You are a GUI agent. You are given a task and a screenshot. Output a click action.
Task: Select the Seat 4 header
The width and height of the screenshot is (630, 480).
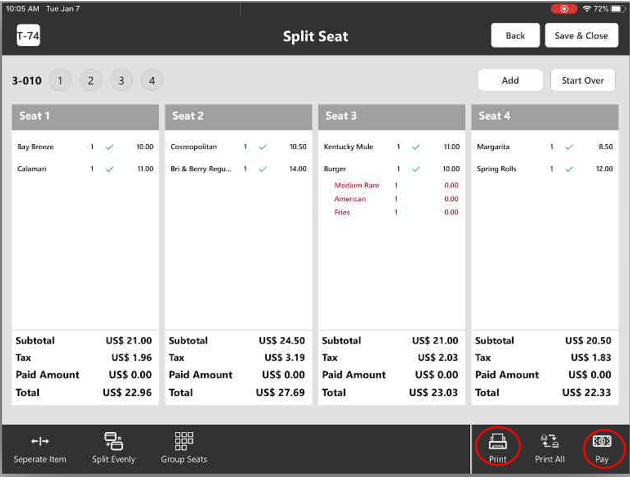pos(544,116)
